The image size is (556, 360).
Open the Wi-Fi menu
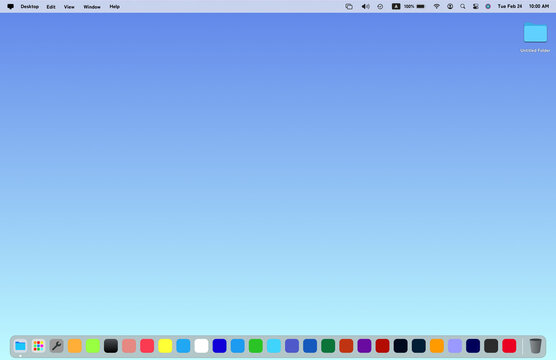click(437, 6)
